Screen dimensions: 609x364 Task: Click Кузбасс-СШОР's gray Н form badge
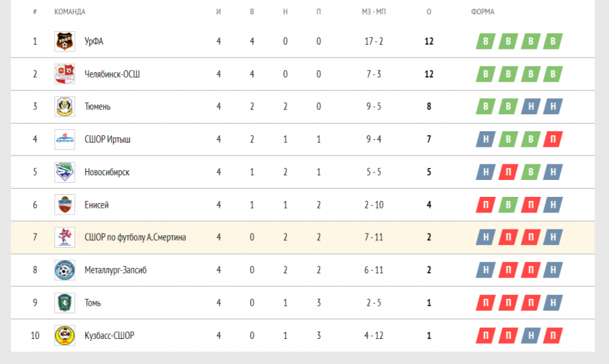pos(531,336)
